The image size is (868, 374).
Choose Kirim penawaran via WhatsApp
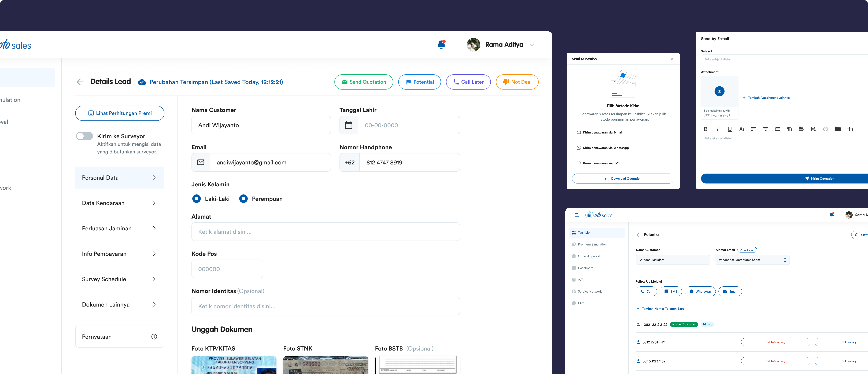tap(623, 148)
